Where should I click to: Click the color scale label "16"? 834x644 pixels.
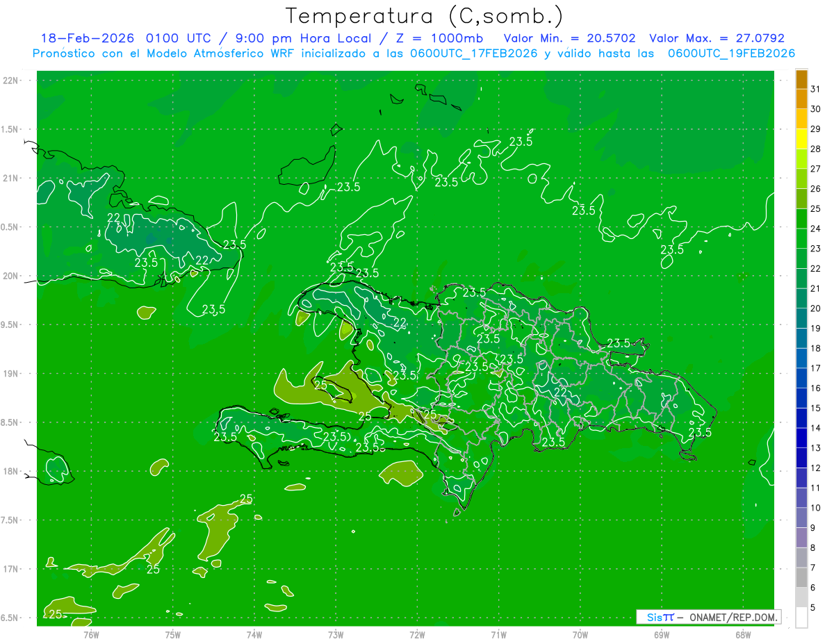pyautogui.click(x=816, y=388)
